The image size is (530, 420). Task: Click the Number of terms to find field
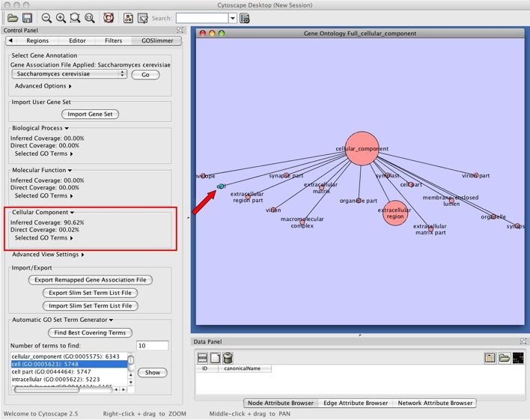coord(152,345)
